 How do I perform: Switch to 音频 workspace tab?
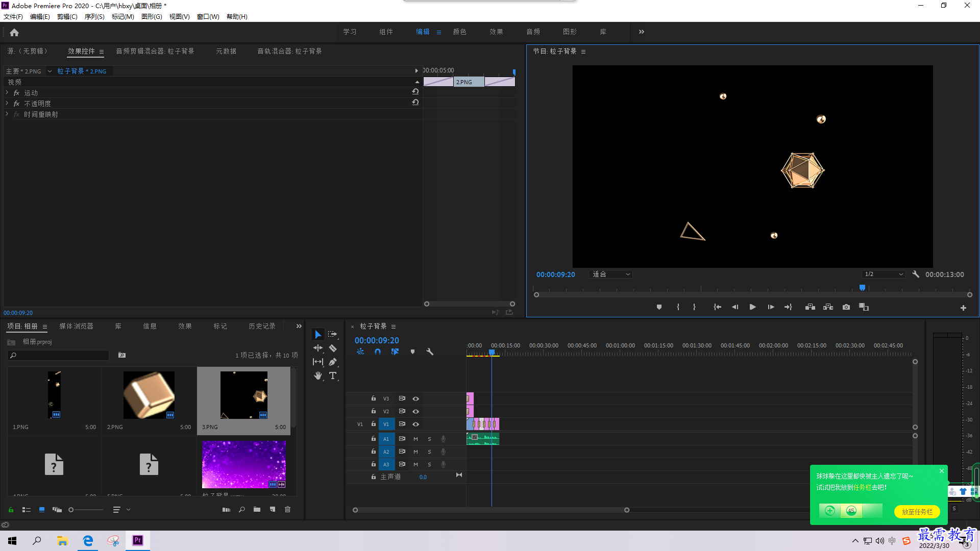533,32
